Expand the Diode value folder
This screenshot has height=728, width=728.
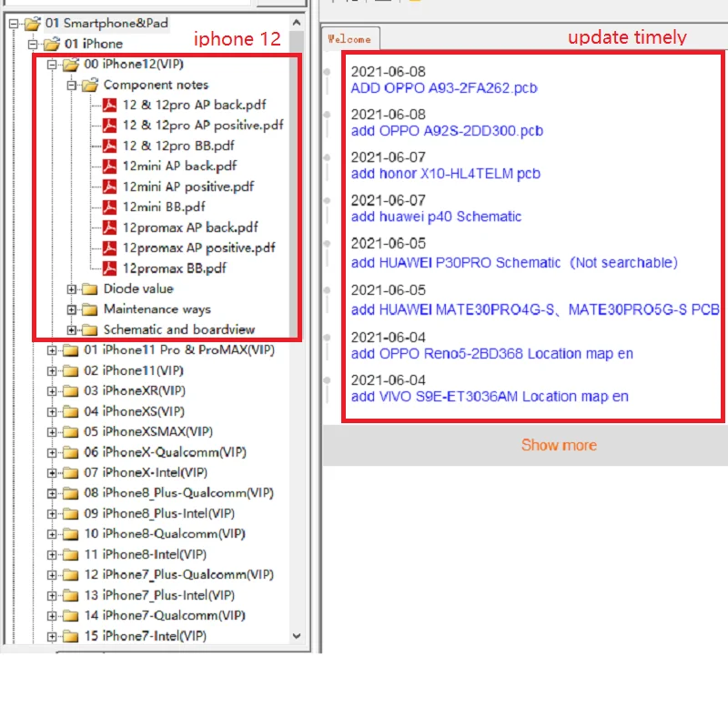pyautogui.click(x=72, y=289)
